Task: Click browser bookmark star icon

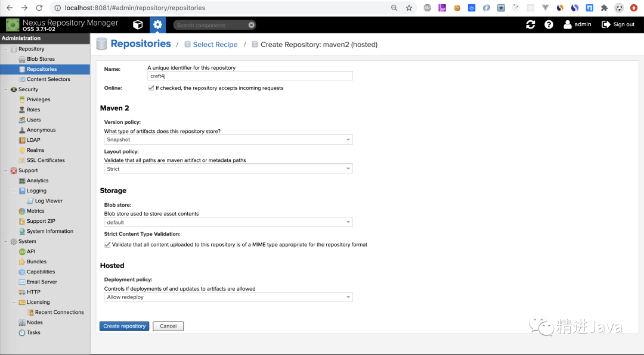Action: [409, 8]
